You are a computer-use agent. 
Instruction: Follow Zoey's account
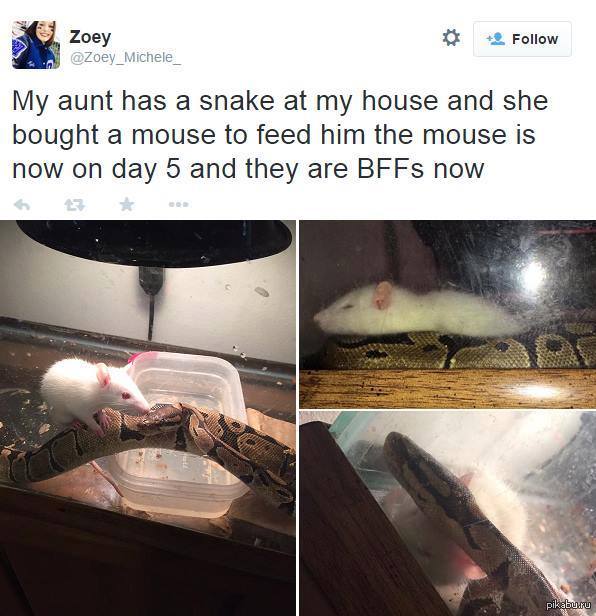522,39
